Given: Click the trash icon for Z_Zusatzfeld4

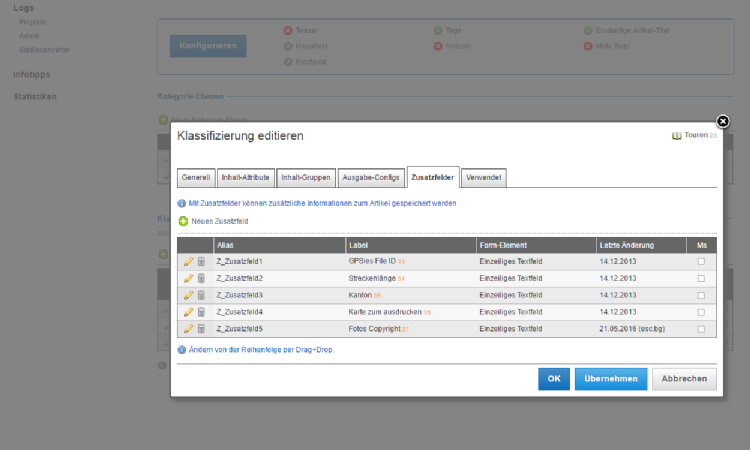Looking at the screenshot, I should [x=200, y=312].
